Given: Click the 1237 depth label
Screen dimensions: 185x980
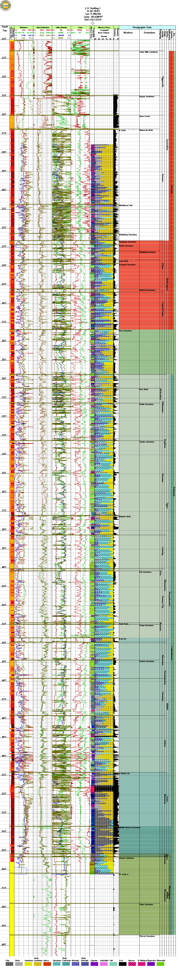Looking at the screenshot, I should 5,39.
